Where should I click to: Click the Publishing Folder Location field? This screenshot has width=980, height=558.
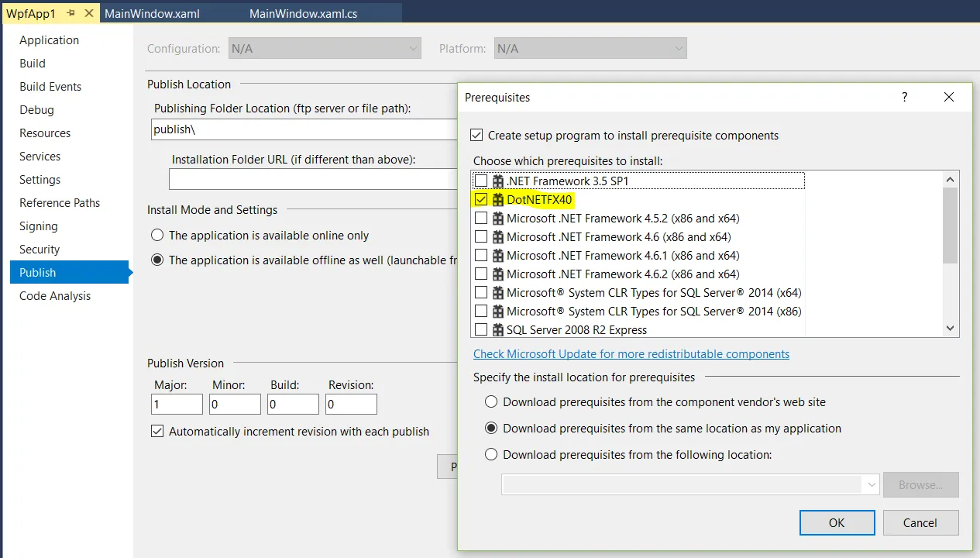pyautogui.click(x=304, y=129)
